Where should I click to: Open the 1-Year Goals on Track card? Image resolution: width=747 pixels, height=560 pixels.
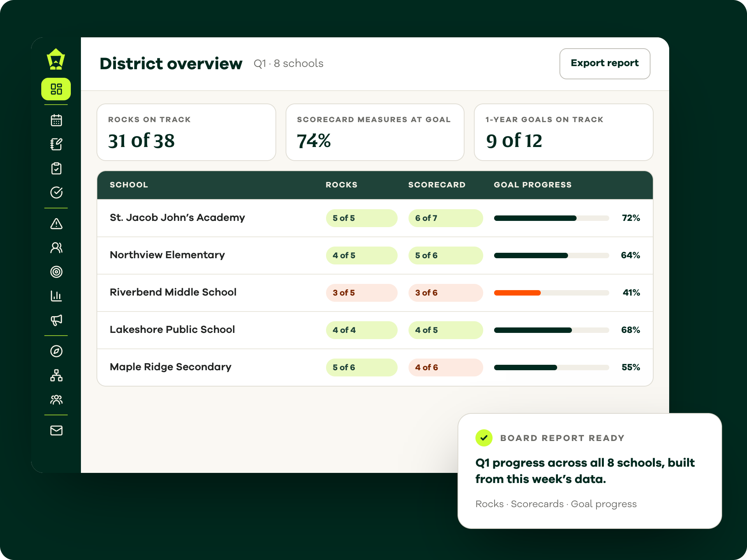[x=563, y=132]
